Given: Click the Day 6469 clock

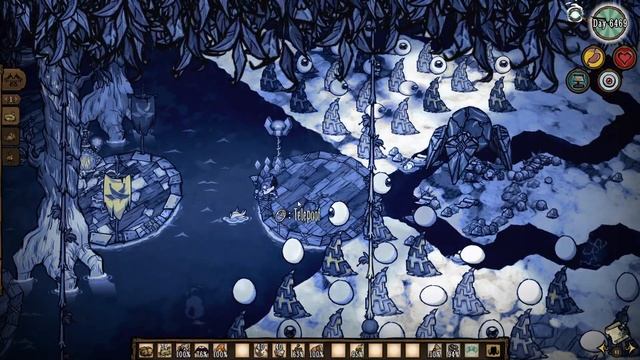Looking at the screenshot, I should click(610, 24).
